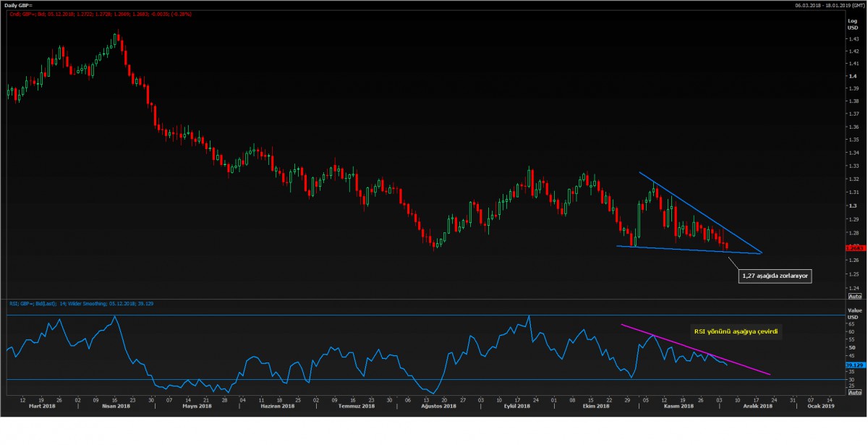Screen dimensions: 868x445
Task: Click the USD label above the price axis
Action: (852, 27)
